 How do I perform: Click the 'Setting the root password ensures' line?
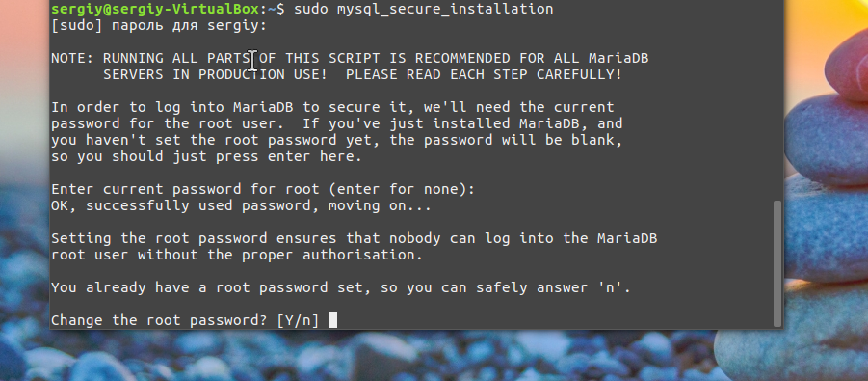(355, 238)
